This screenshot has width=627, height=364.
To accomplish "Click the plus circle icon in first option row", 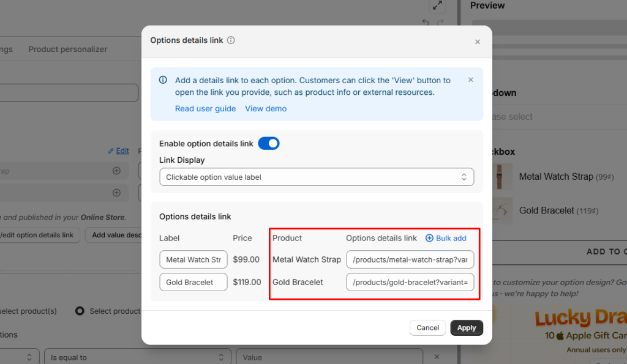I will click(x=116, y=171).
